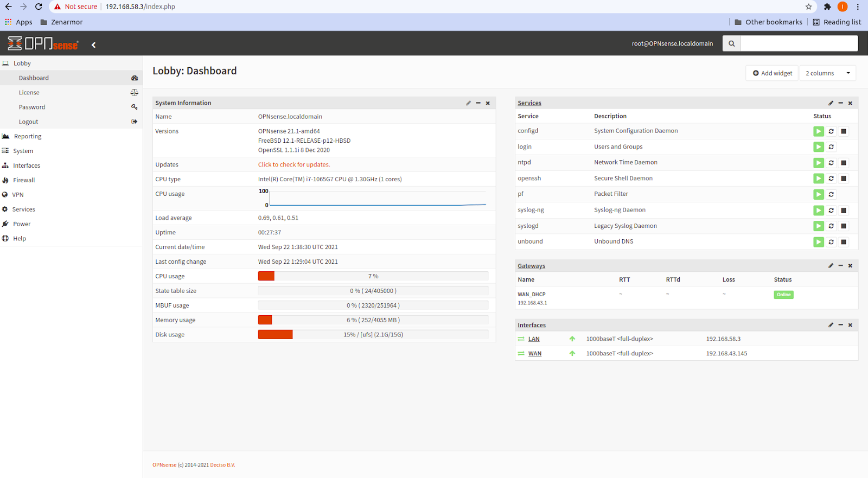Stop the syslog-ng service
Image resolution: width=868 pixels, height=478 pixels.
click(844, 211)
